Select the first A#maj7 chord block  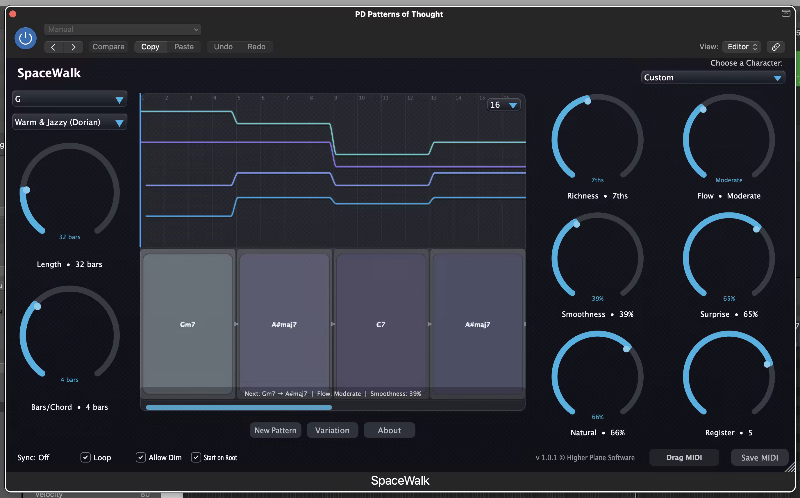pyautogui.click(x=284, y=324)
